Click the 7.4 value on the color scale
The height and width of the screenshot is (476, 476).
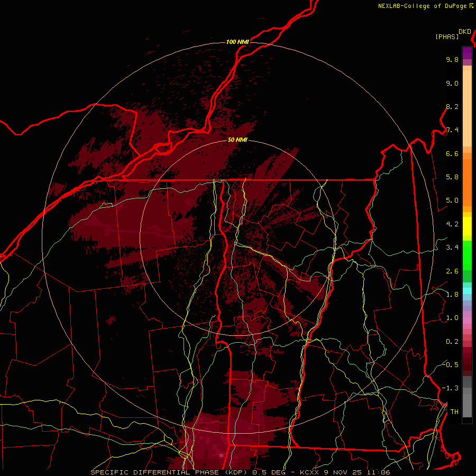point(452,130)
